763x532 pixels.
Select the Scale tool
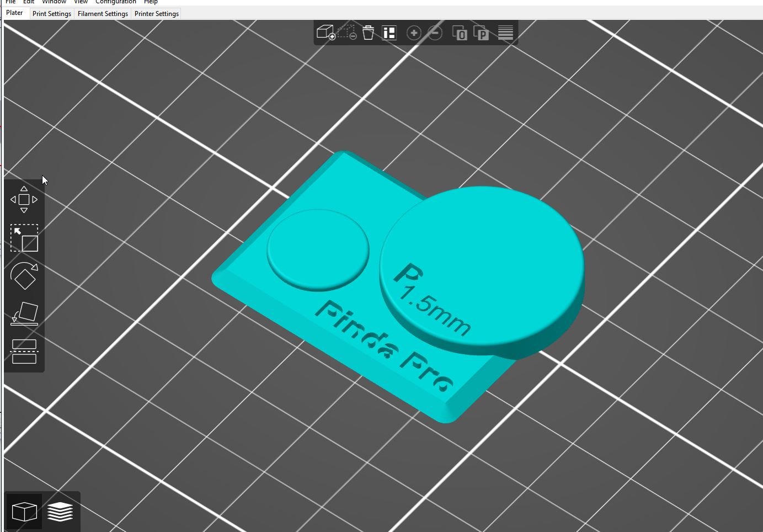click(x=24, y=238)
